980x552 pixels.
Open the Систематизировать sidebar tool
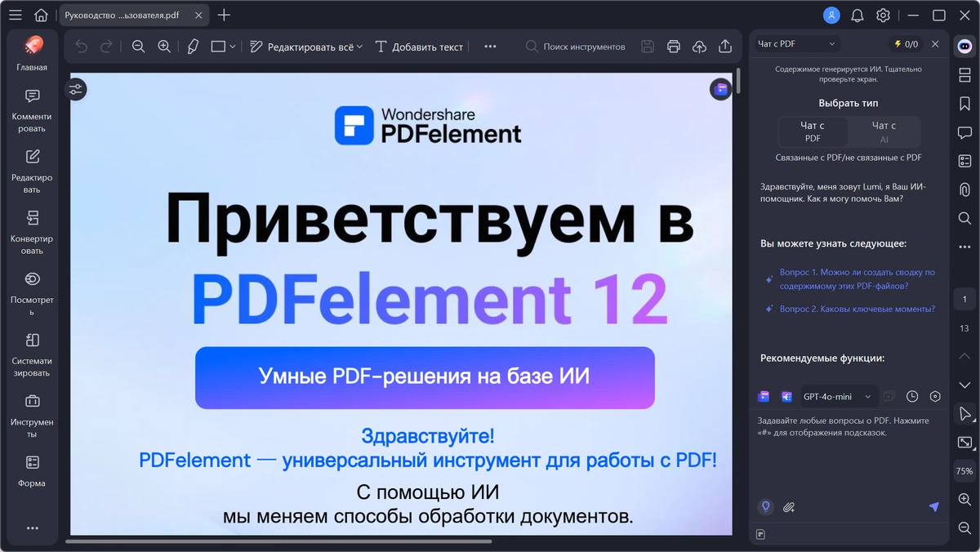click(32, 354)
